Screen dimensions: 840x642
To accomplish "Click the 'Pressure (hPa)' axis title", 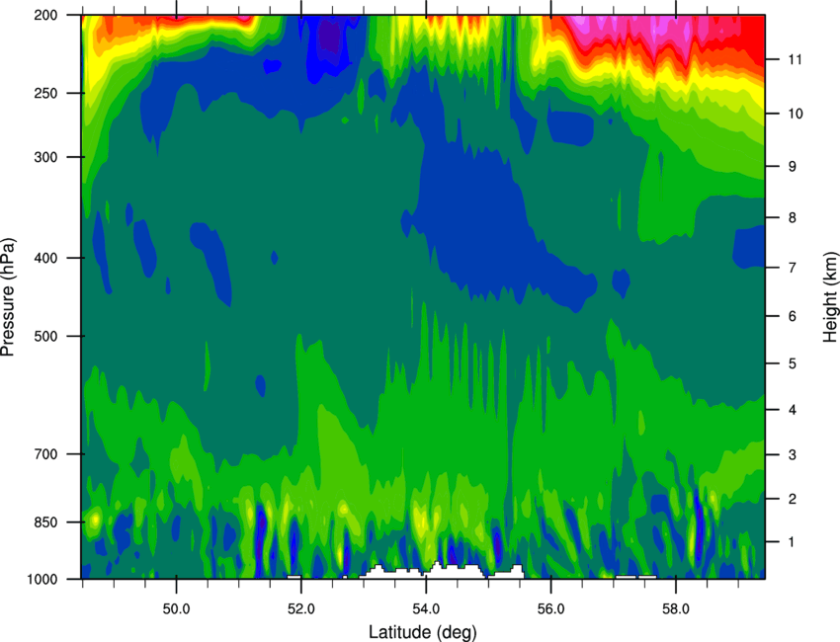I will [8, 296].
